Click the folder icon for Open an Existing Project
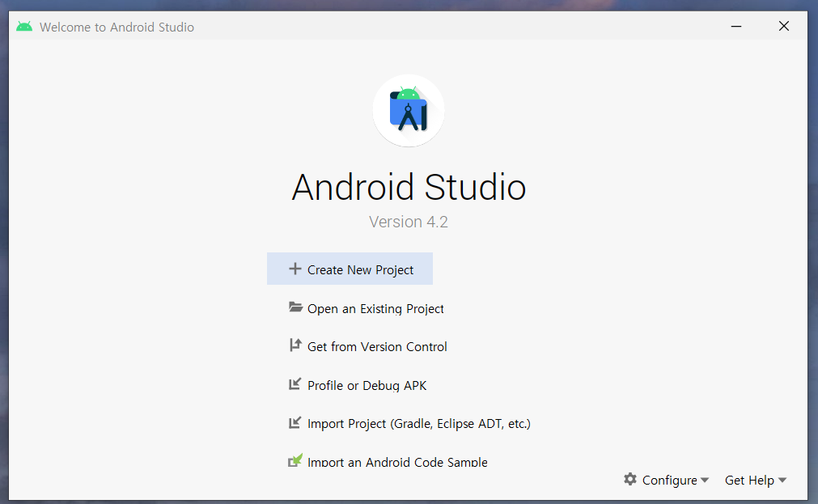Screen dimensions: 818x504 [x=296, y=307]
